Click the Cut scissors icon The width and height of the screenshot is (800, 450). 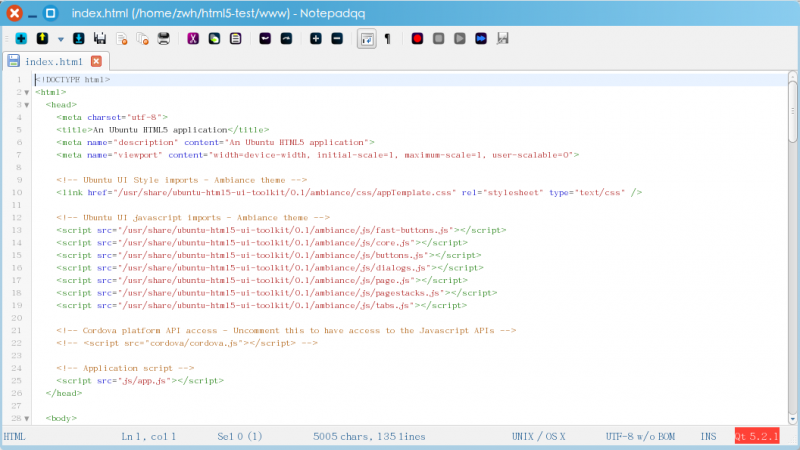pyautogui.click(x=191, y=38)
